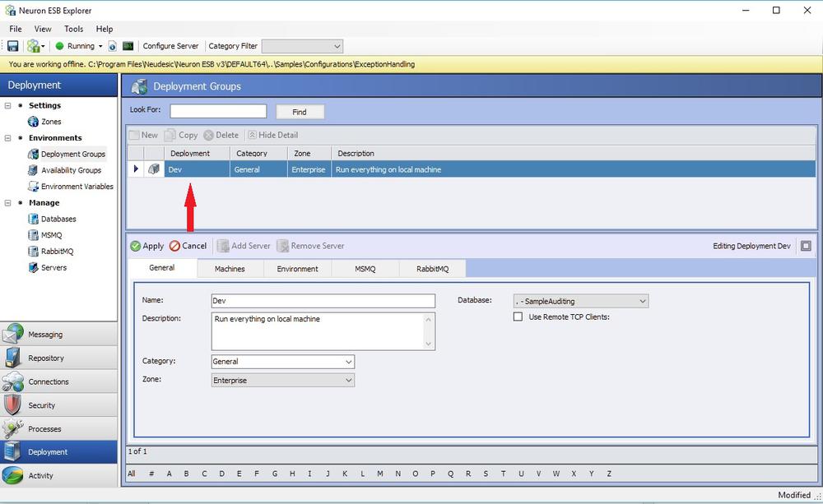Image resolution: width=823 pixels, height=504 pixels.
Task: Select Databases icon in Manage section
Action: pyautogui.click(x=33, y=220)
